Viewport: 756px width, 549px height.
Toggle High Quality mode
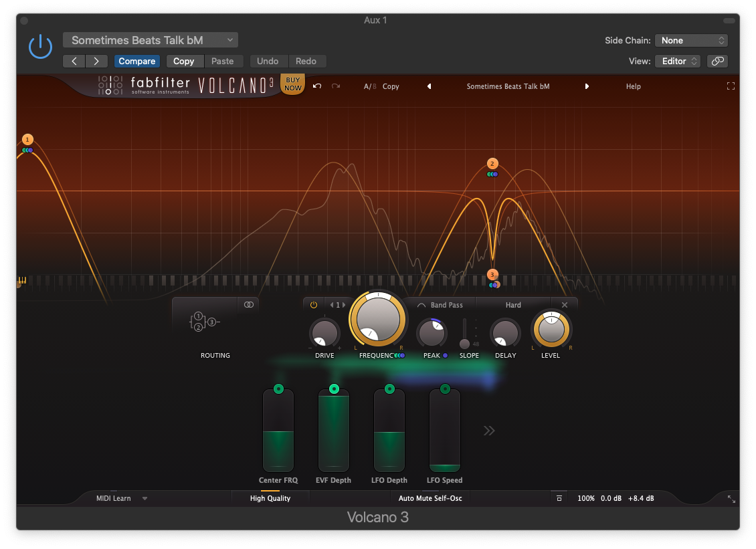coord(270,498)
